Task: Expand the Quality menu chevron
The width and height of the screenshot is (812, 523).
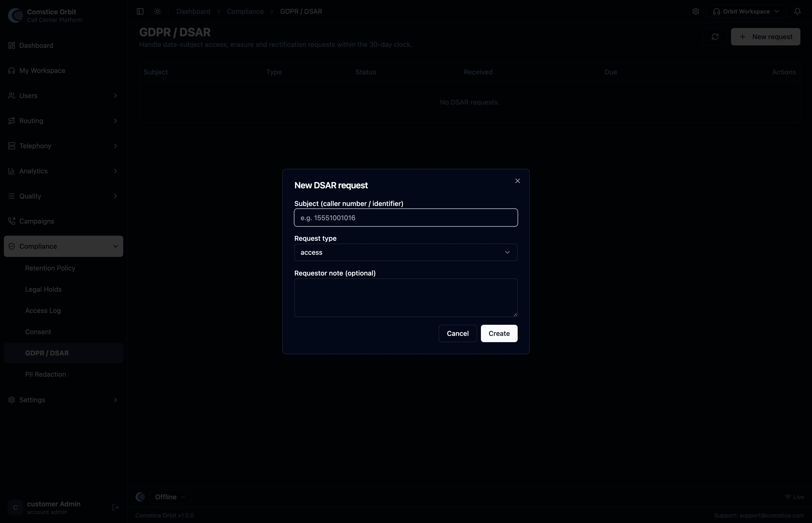Action: tap(115, 196)
